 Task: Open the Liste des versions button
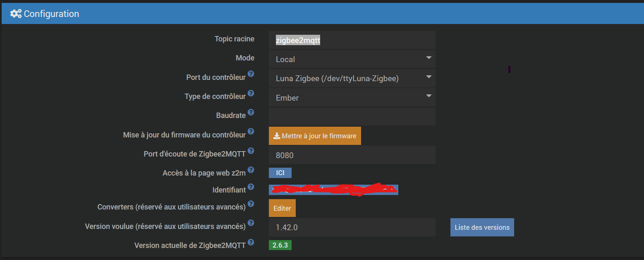tap(482, 227)
